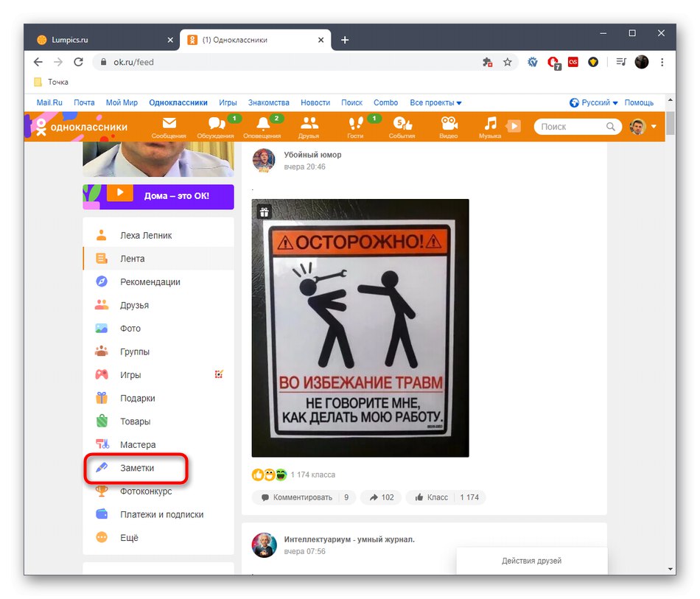Image resolution: width=700 pixels, height=599 pixels.
Task: Click the orange play button next to Музыка
Action: (x=514, y=126)
